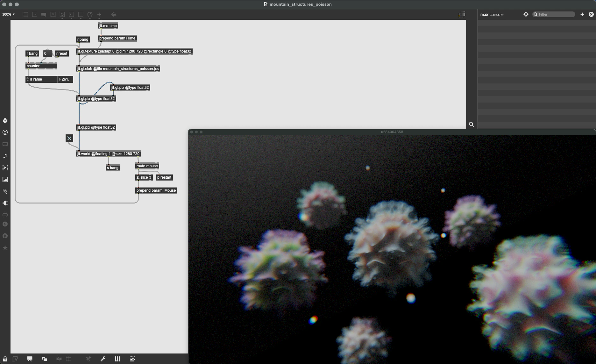Open the target-circle browser in left sidebar
The width and height of the screenshot is (596, 364).
tap(5, 132)
